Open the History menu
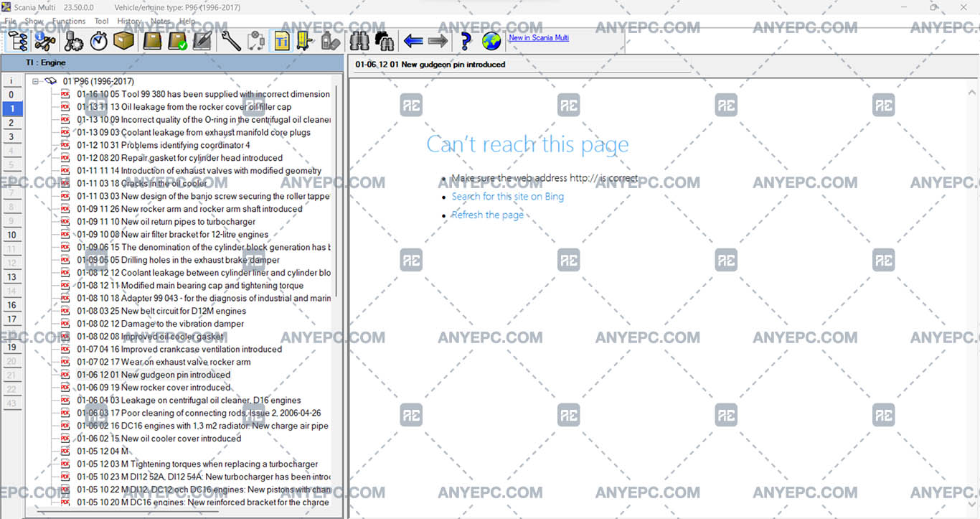The width and height of the screenshot is (980, 519). point(129,22)
